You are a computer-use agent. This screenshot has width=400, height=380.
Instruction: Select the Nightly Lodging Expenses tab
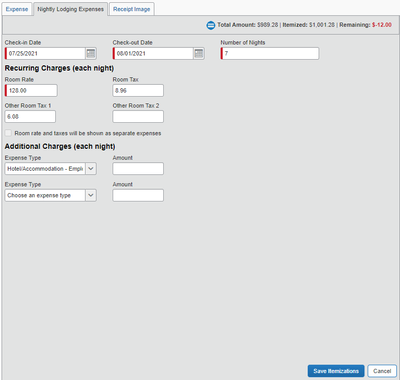[x=70, y=9]
